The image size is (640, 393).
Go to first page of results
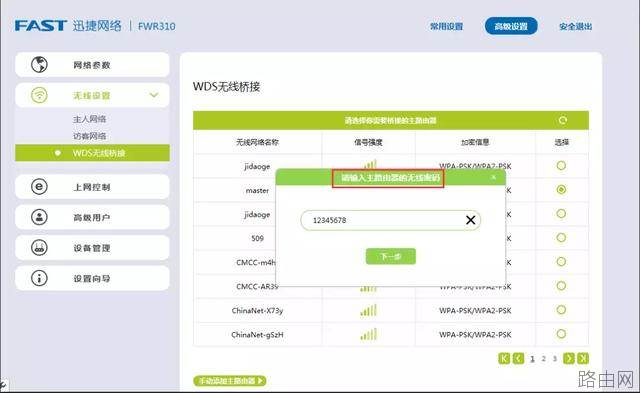[504, 358]
